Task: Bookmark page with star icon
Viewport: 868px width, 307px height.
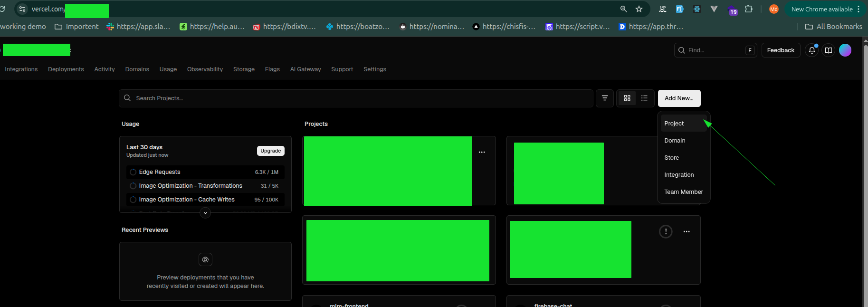Action: click(639, 9)
